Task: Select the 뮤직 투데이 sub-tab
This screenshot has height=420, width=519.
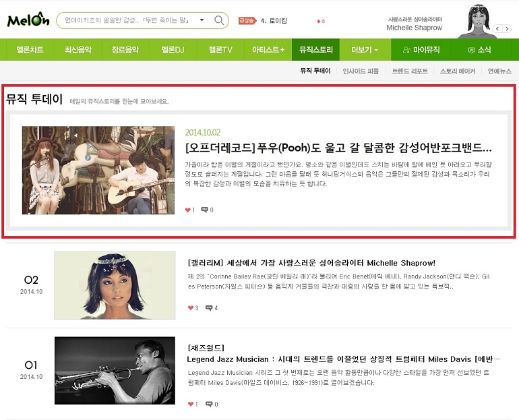Action: point(315,71)
